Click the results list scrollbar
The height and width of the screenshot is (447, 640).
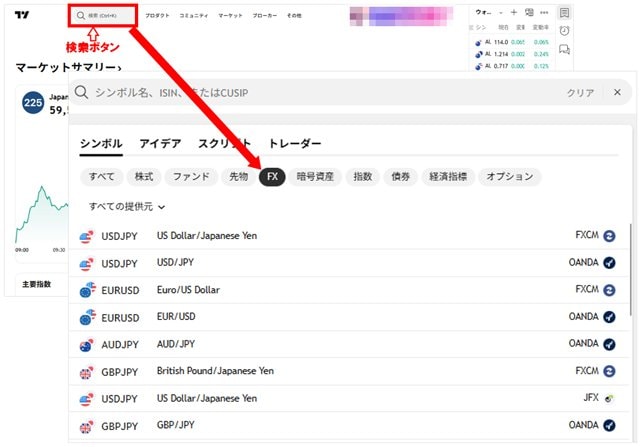[631, 269]
